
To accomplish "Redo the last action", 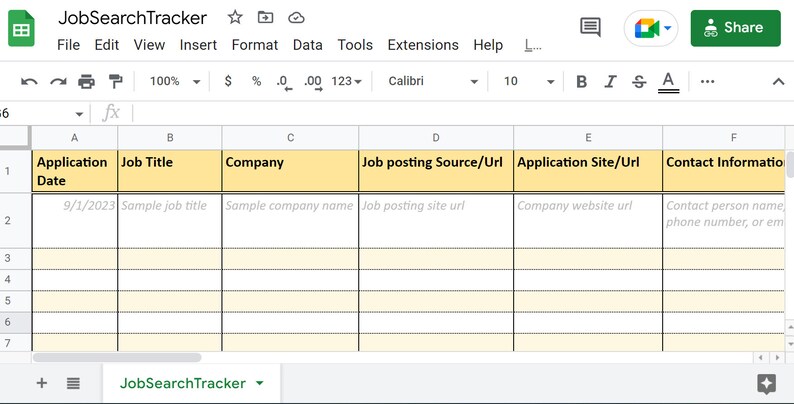I will (x=58, y=82).
